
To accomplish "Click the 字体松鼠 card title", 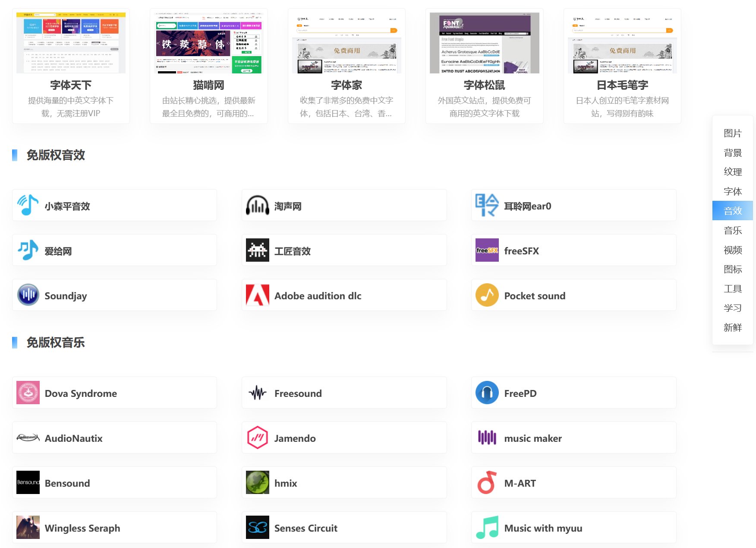I will [x=485, y=85].
